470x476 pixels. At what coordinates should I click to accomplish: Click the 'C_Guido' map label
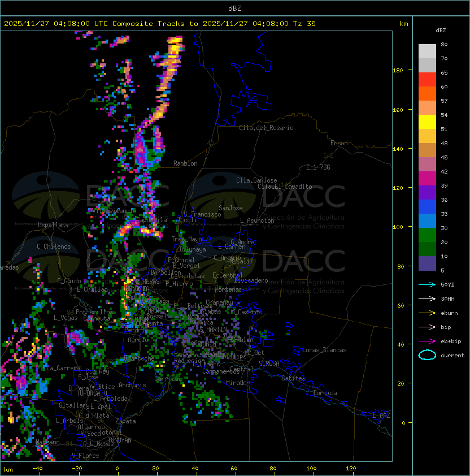[69, 281]
